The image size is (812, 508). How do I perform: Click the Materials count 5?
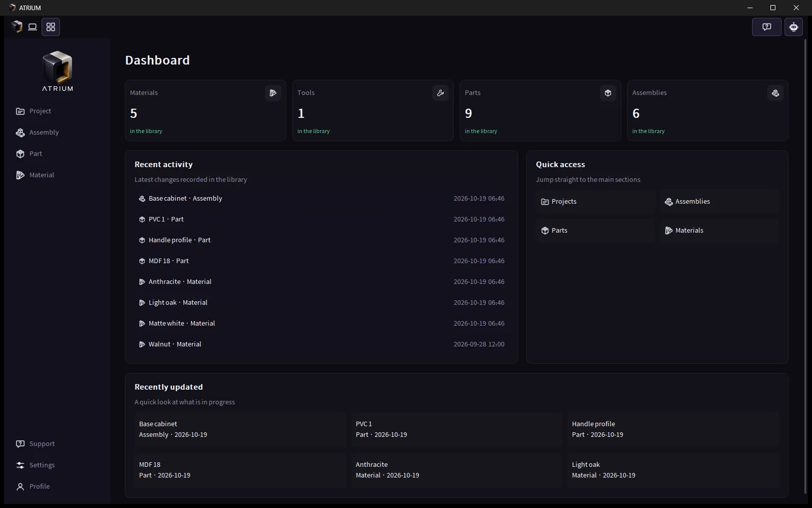(x=133, y=113)
